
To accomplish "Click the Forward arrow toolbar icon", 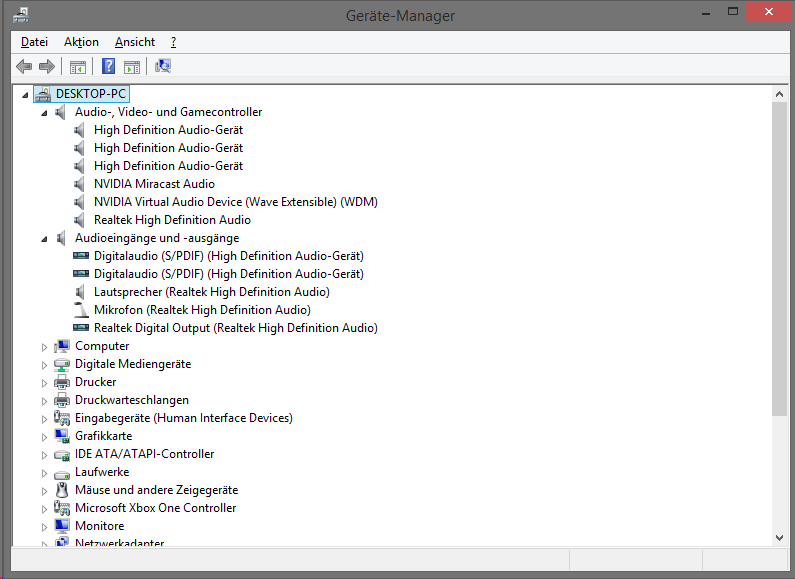I will tap(47, 66).
